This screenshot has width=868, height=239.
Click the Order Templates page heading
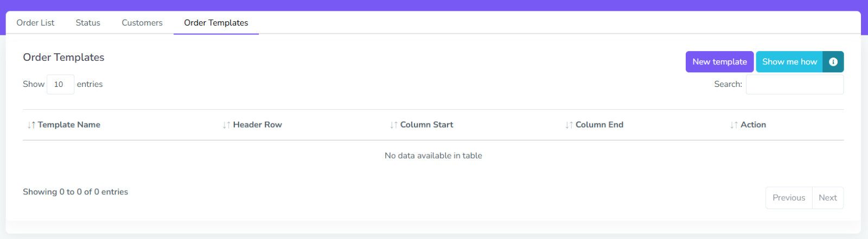click(x=63, y=58)
